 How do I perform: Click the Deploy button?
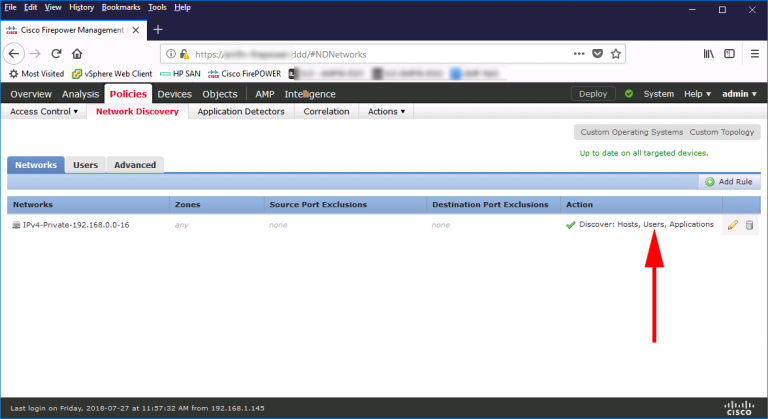[593, 94]
